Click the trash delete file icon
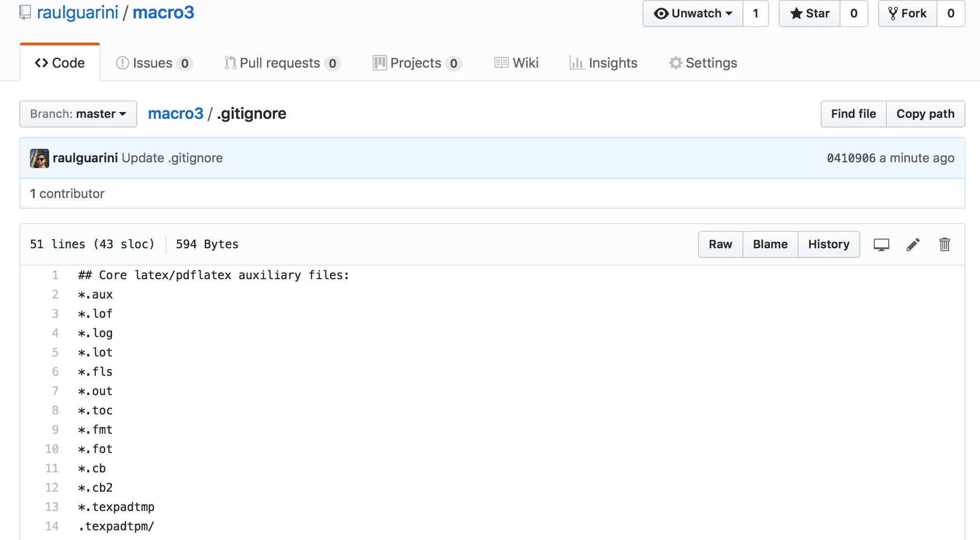 (944, 244)
